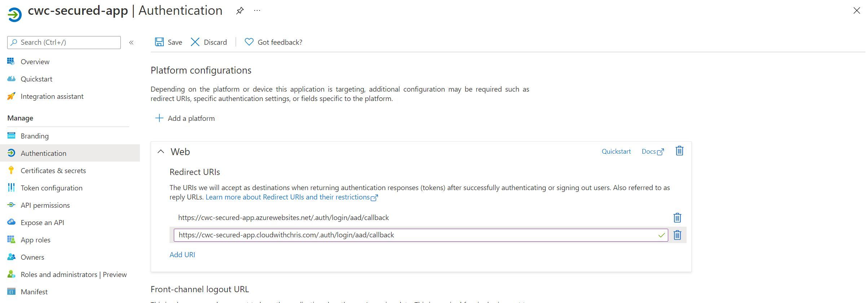Click the sidebar search box
Image resolution: width=868 pixels, height=303 pixels.
coord(64,43)
